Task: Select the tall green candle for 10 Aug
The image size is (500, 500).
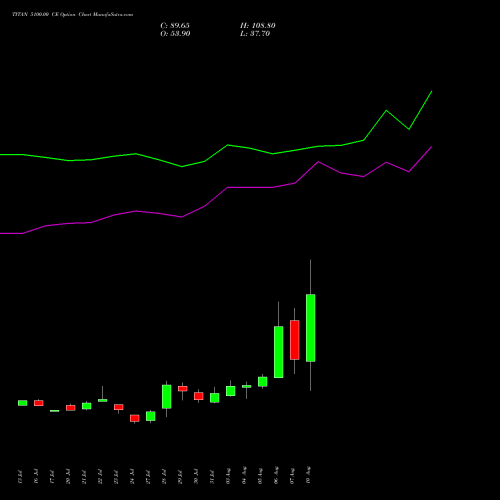Action: click(x=311, y=328)
